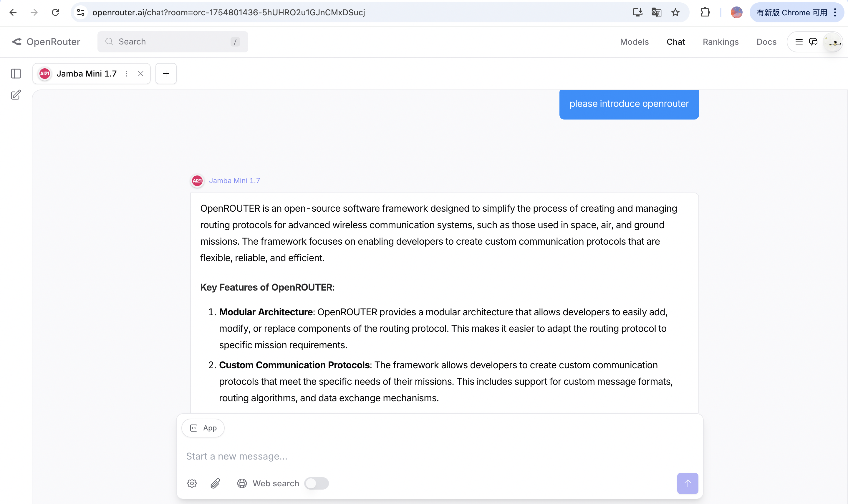
Task: Open the chat bubbles icon in header
Action: click(813, 42)
